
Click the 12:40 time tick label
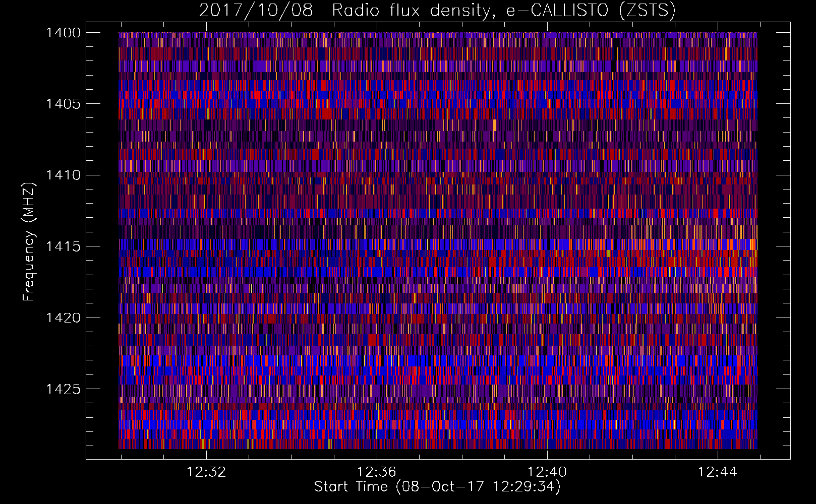coord(547,472)
